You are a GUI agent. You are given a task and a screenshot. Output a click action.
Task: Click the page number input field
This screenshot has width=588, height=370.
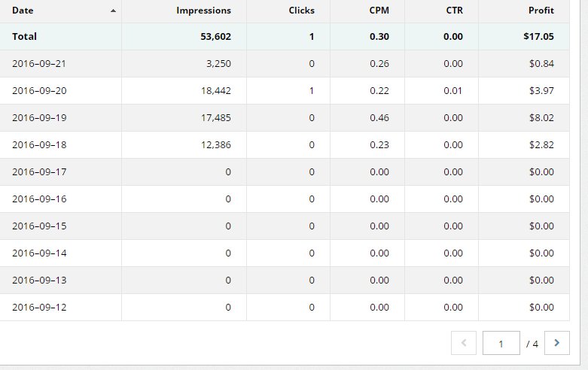501,344
